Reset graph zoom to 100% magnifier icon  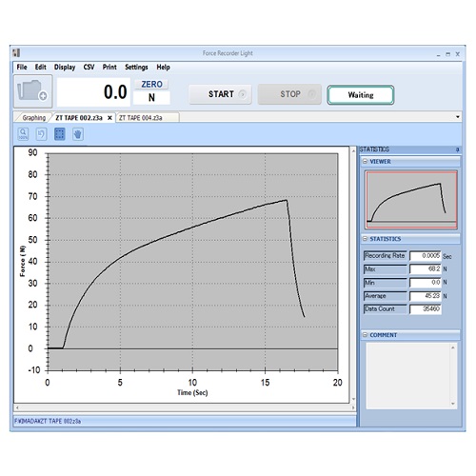tap(23, 134)
